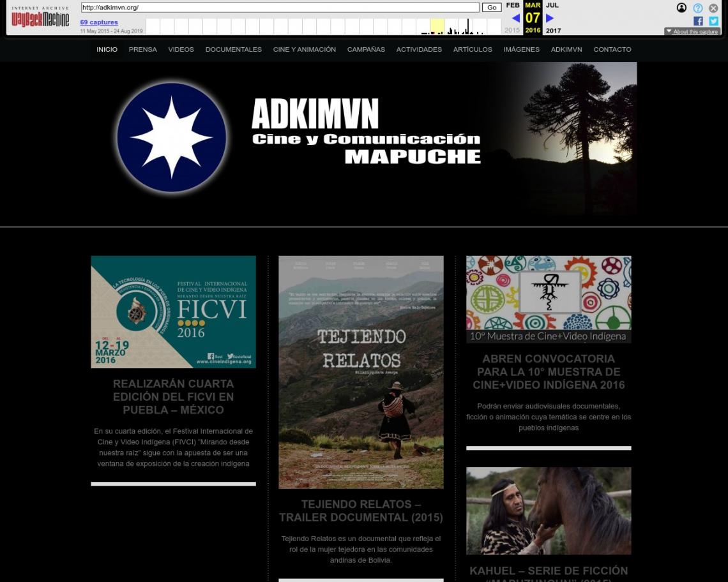
Task: Open Tejiendo Relatos trailer documental headline
Action: [x=361, y=511]
